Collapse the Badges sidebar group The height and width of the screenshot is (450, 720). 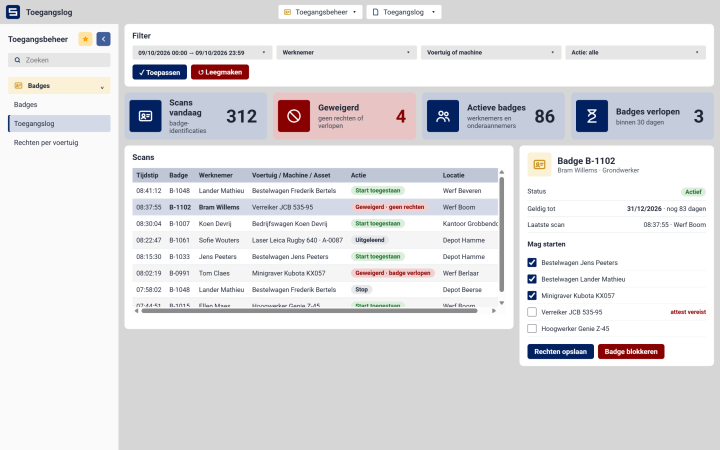click(59, 86)
